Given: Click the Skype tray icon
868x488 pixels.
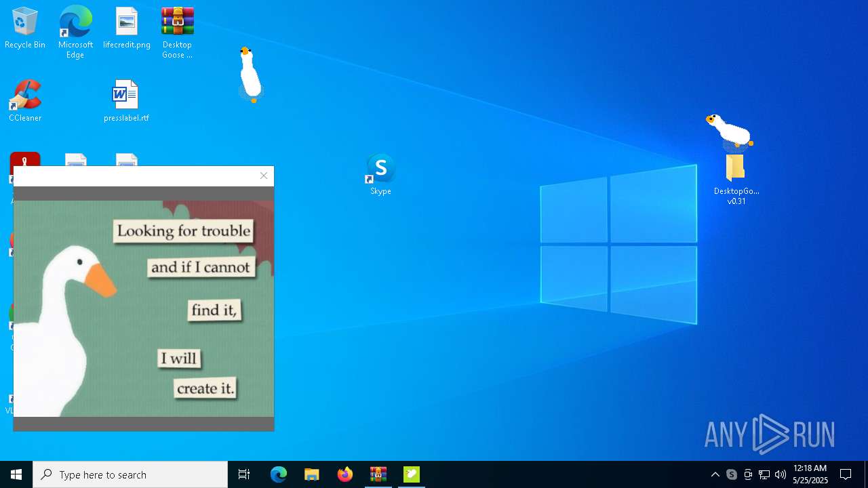Looking at the screenshot, I should 732,474.
